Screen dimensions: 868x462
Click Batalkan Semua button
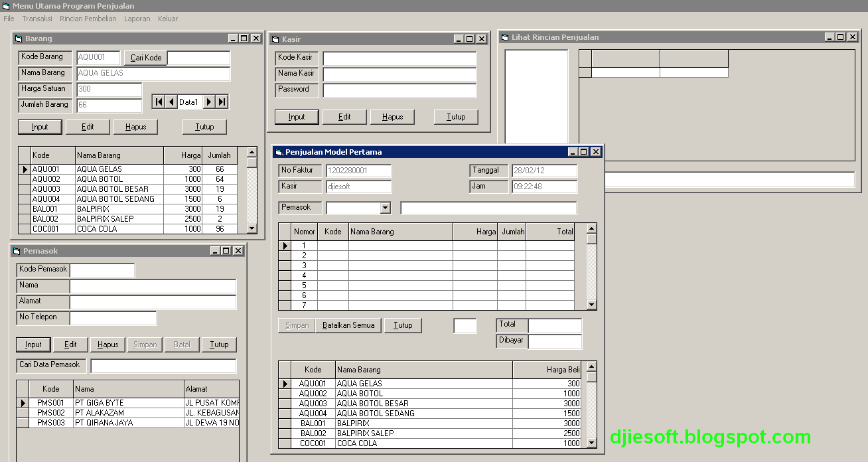pyautogui.click(x=349, y=325)
